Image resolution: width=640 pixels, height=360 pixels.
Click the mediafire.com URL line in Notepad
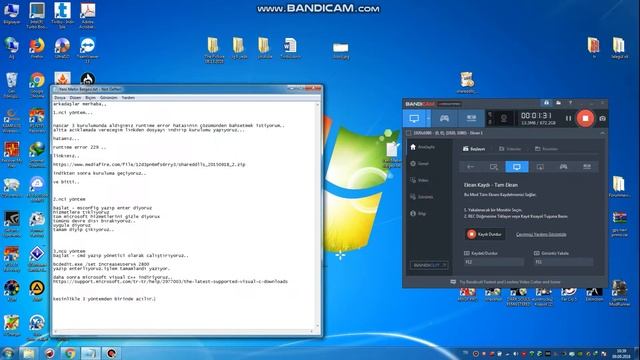point(149,164)
